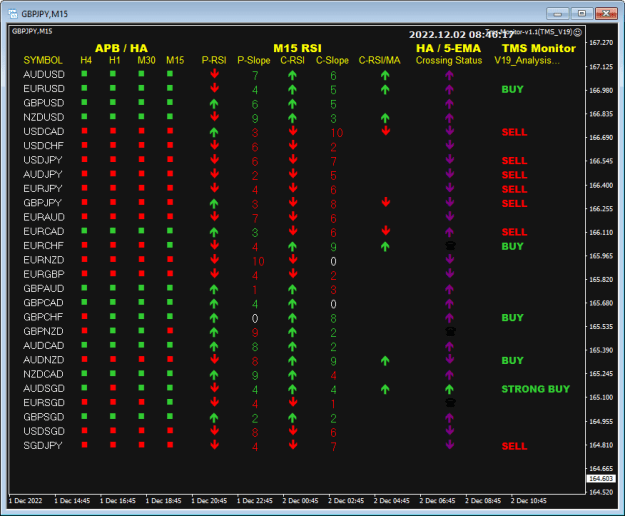Click the BUY signal for EURUSD
The width and height of the screenshot is (625, 516).
(512, 90)
